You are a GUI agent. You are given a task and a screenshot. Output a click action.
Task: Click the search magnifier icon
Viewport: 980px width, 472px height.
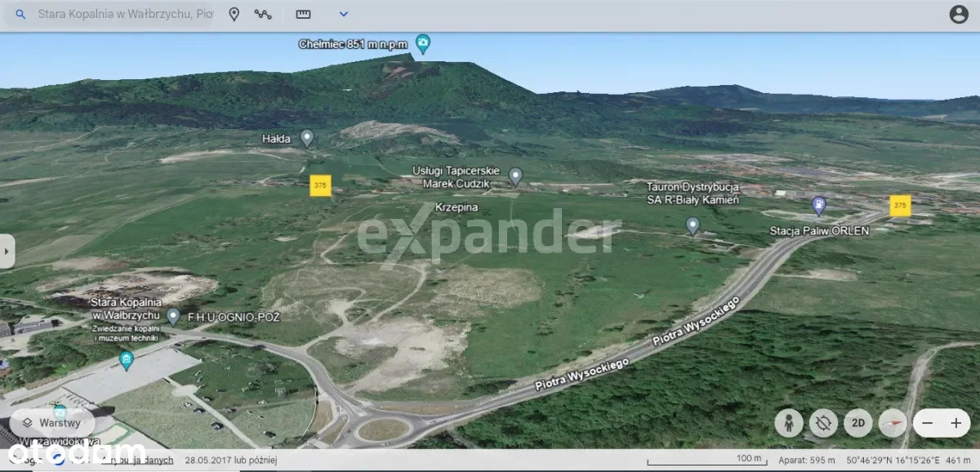coord(21,15)
